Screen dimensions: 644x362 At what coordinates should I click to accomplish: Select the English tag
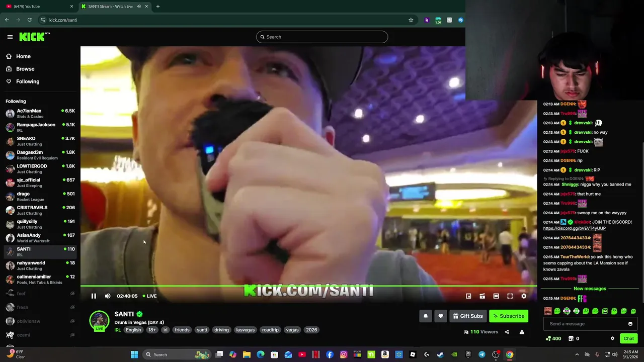(x=133, y=330)
